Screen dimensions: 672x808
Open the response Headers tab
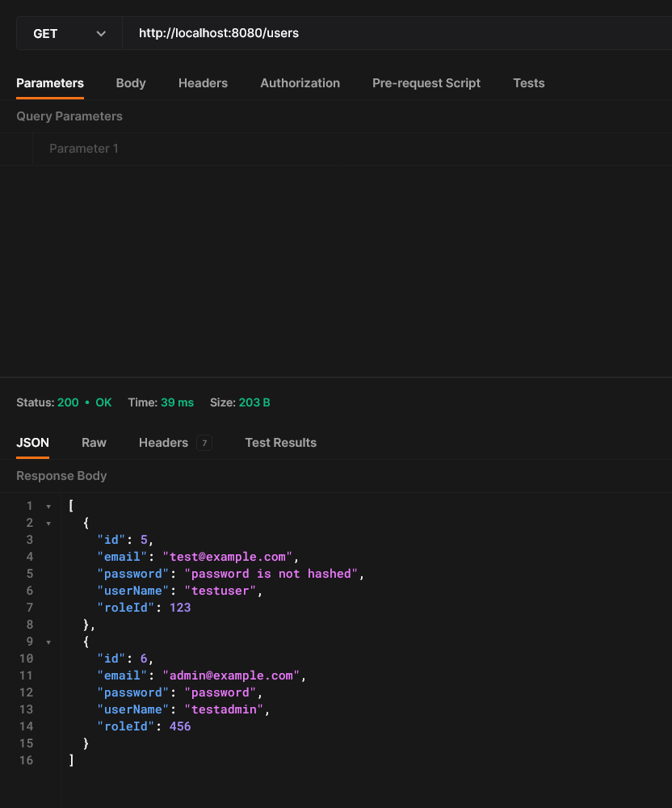(x=163, y=443)
